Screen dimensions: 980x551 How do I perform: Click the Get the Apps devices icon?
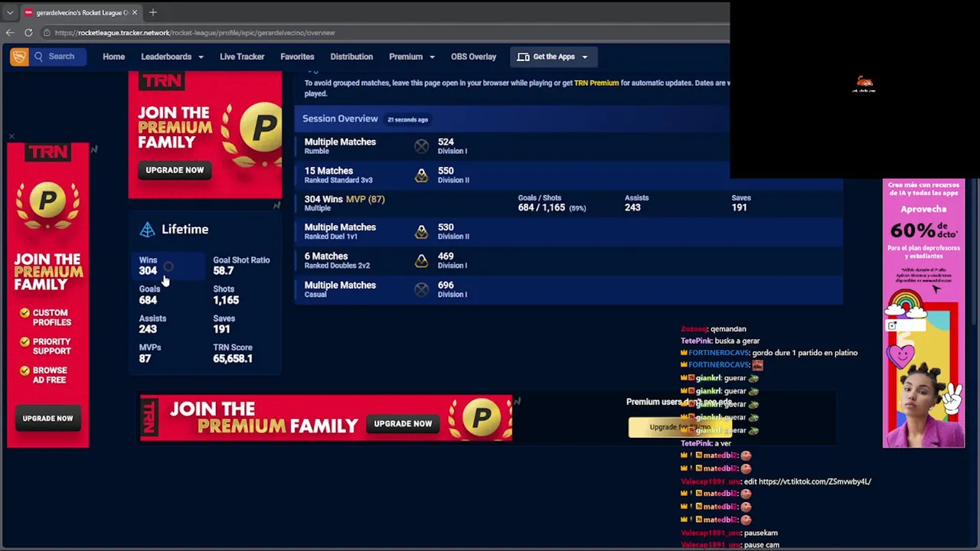click(524, 57)
